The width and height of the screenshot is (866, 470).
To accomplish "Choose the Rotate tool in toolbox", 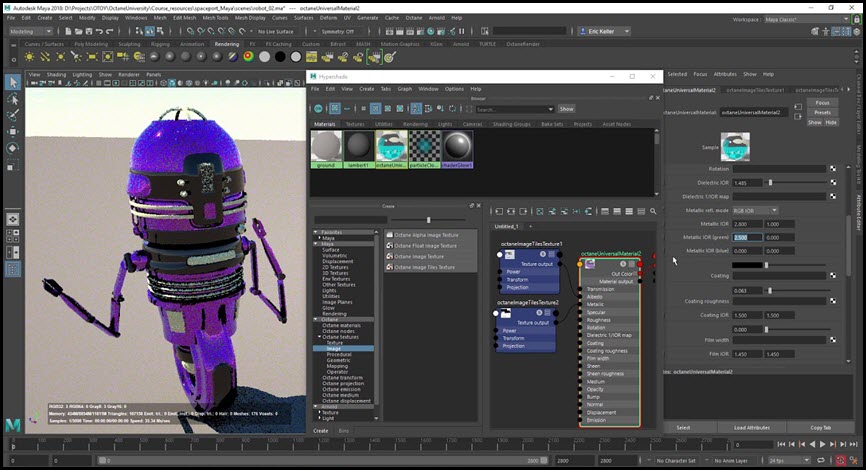I will [13, 148].
